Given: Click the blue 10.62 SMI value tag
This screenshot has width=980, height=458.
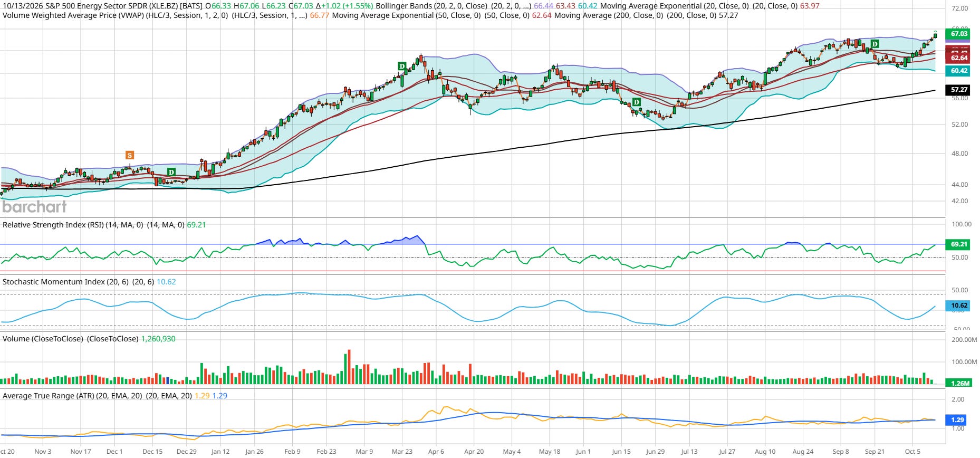Looking at the screenshot, I should (x=958, y=306).
